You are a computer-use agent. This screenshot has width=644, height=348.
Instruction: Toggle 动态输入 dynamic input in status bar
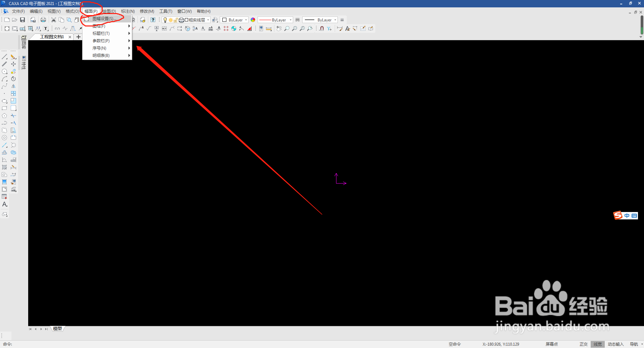point(615,344)
